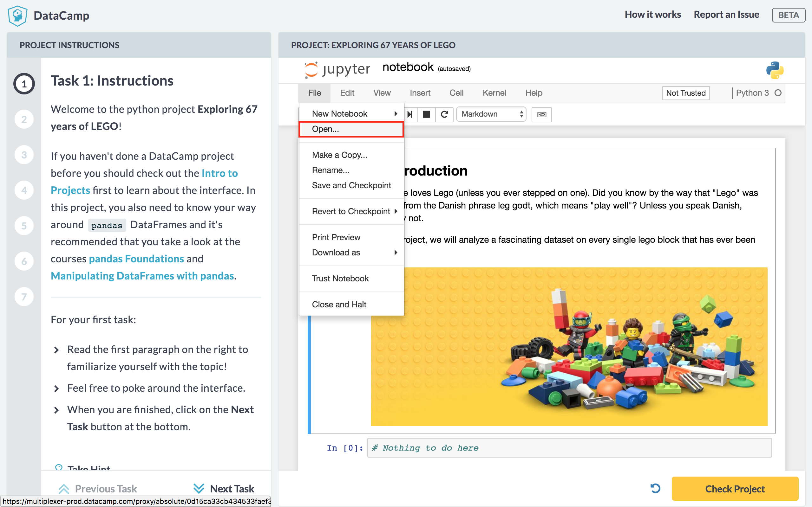The width and height of the screenshot is (812, 507).
Task: Click the run/step forward toolbar icon
Action: [410, 114]
